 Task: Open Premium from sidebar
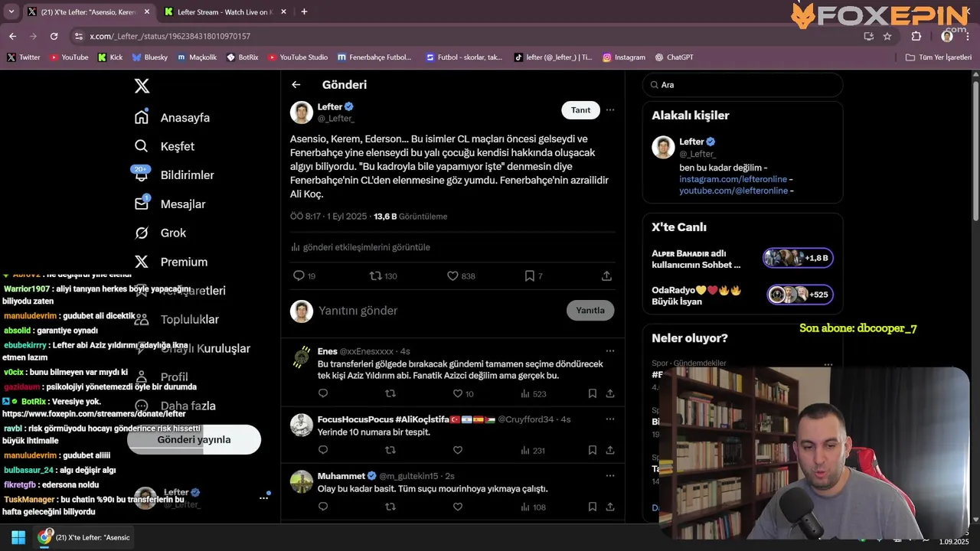pyautogui.click(x=171, y=262)
